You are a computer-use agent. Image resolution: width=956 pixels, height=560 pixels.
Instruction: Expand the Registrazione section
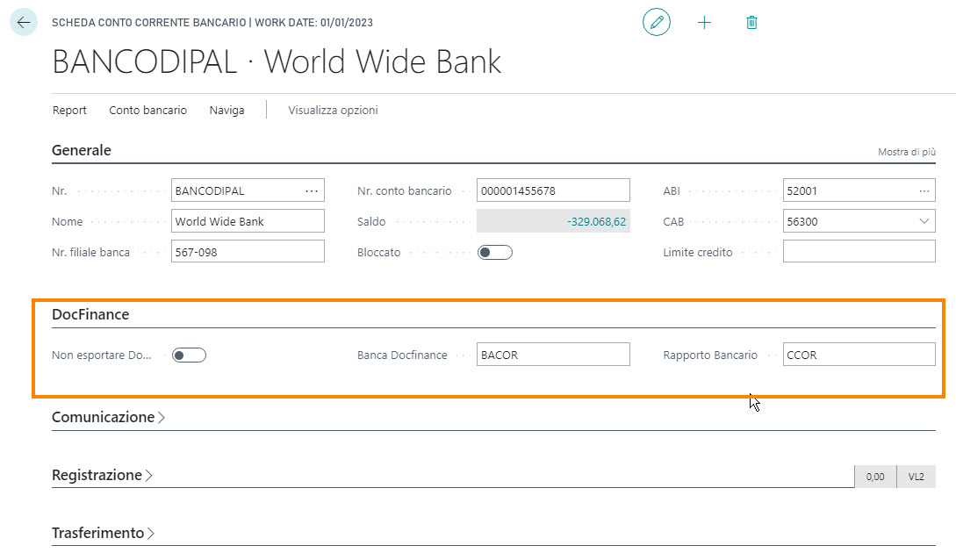pyautogui.click(x=102, y=476)
